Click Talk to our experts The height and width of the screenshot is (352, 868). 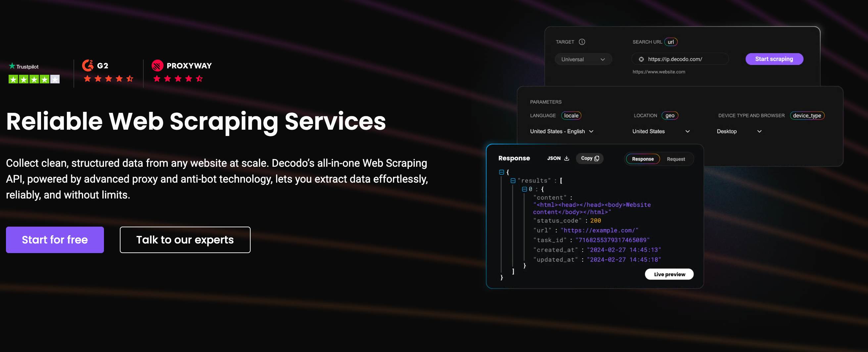pyautogui.click(x=185, y=240)
